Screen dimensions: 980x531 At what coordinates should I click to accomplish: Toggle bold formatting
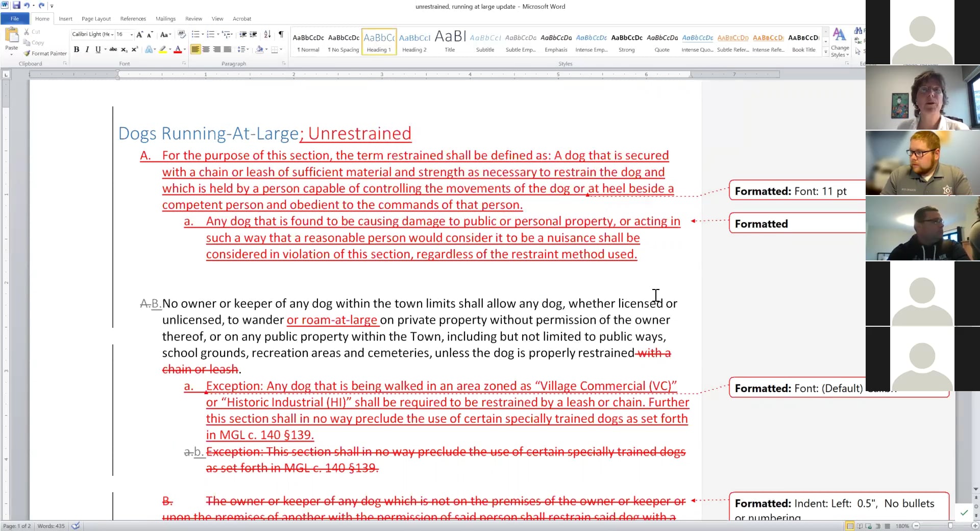pyautogui.click(x=77, y=50)
